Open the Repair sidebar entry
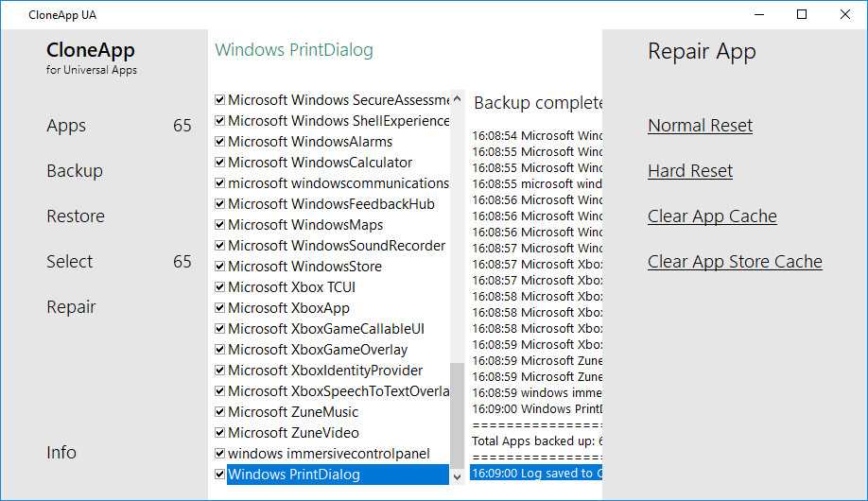Image resolution: width=868 pixels, height=501 pixels. pyautogui.click(x=71, y=307)
